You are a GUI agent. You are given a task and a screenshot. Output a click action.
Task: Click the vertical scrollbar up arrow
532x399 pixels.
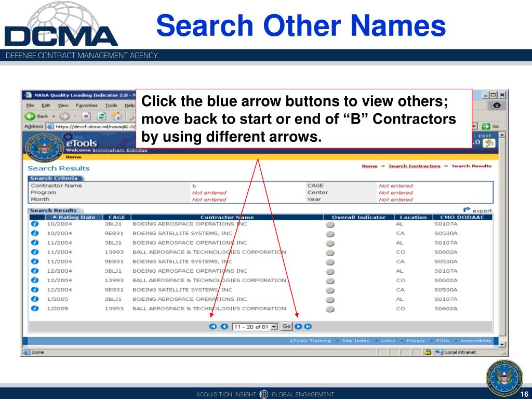pyautogui.click(x=502, y=135)
